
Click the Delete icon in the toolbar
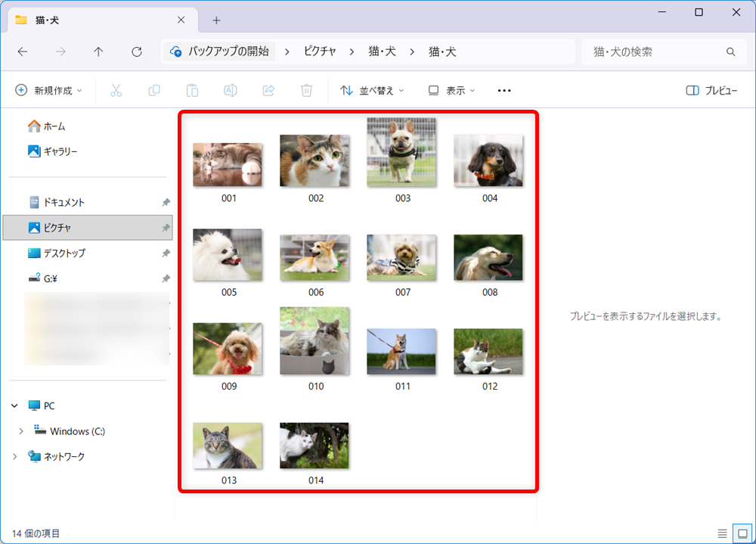[306, 90]
